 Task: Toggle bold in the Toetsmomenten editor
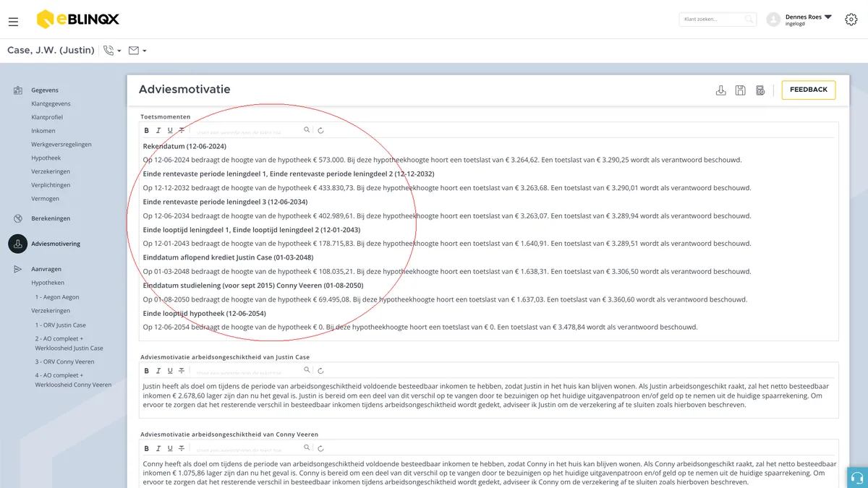point(147,131)
